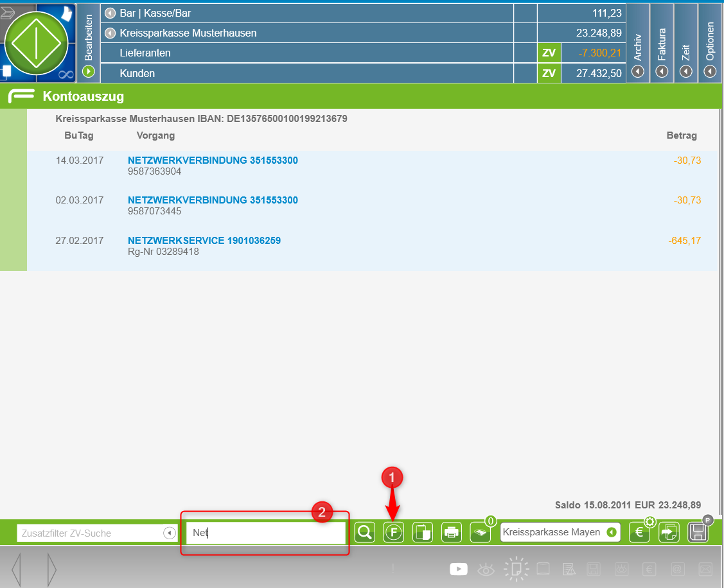Toggle the ZV button for Lieferanten
724x588 pixels.
(x=549, y=53)
